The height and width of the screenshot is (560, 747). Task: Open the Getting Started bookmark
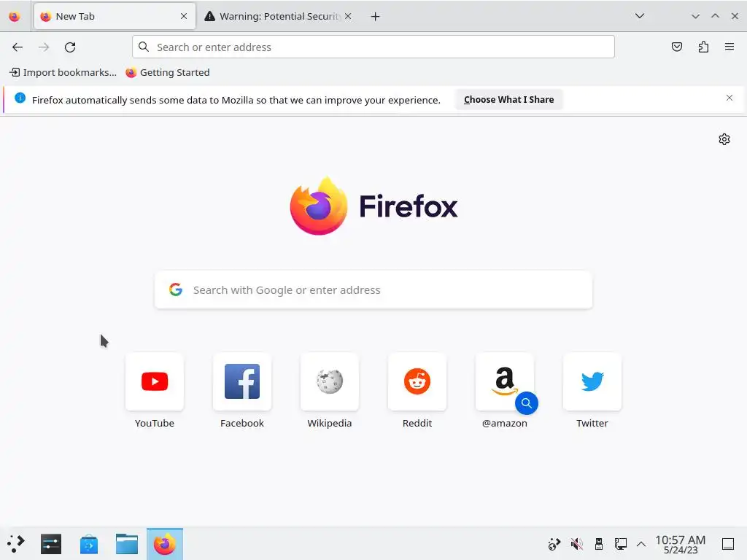tap(168, 72)
